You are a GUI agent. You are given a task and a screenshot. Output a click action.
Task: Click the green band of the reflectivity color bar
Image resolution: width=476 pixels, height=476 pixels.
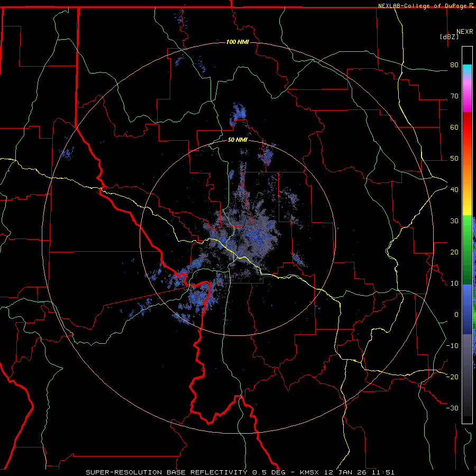467,250
